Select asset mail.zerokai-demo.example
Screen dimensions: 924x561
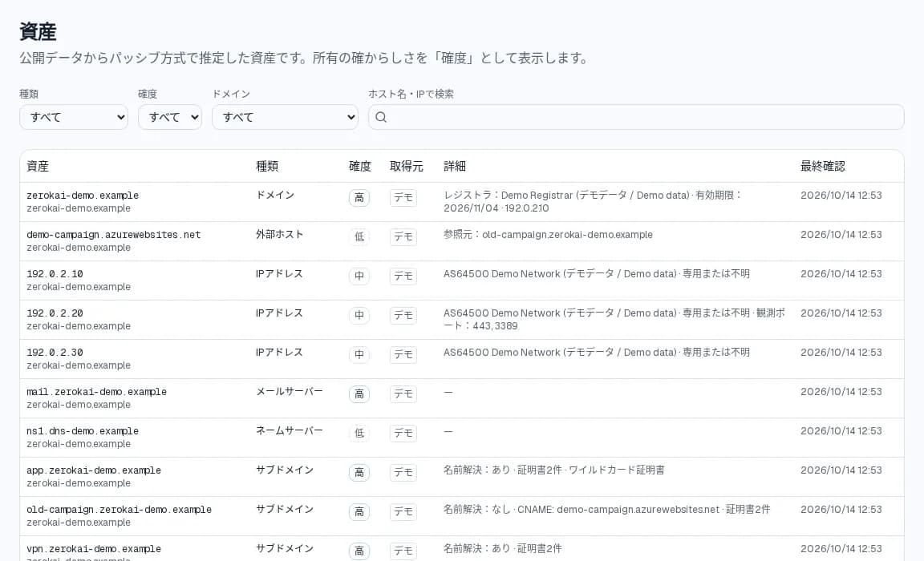coord(96,392)
